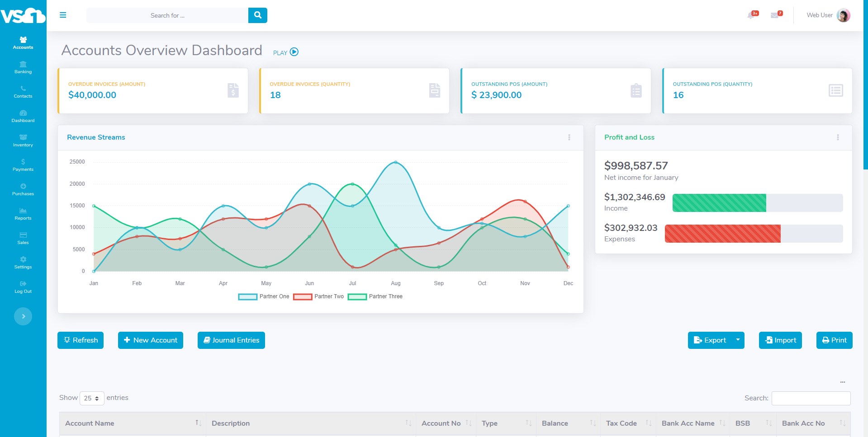Open Payments in the sidebar
The height and width of the screenshot is (437, 868).
tap(23, 165)
